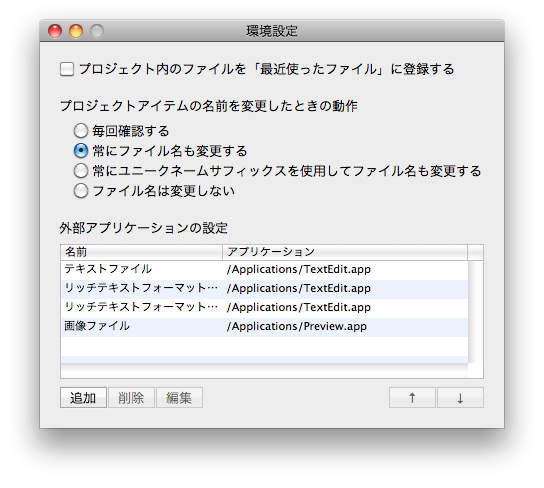Click the down arrow move button
544x488 pixels.
click(460, 397)
